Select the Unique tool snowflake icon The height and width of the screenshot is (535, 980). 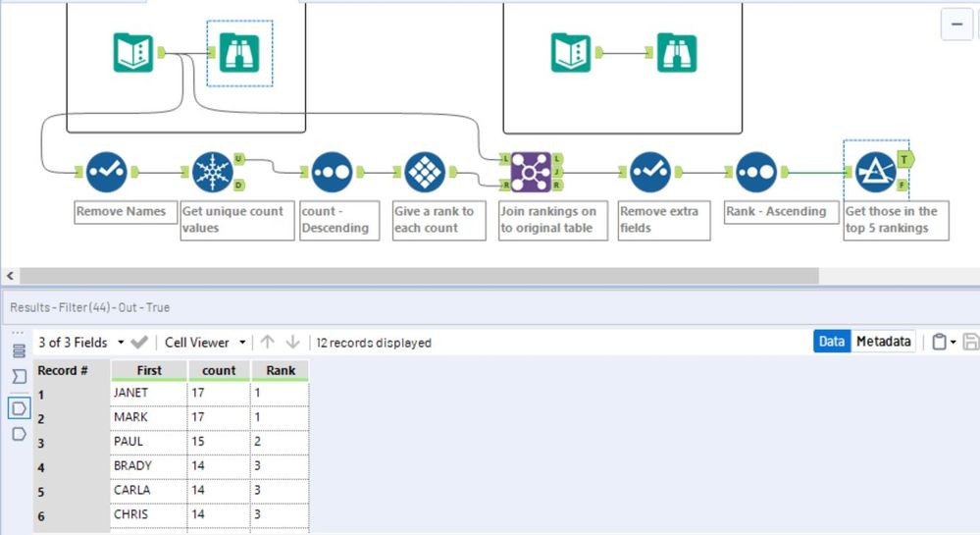(x=213, y=172)
